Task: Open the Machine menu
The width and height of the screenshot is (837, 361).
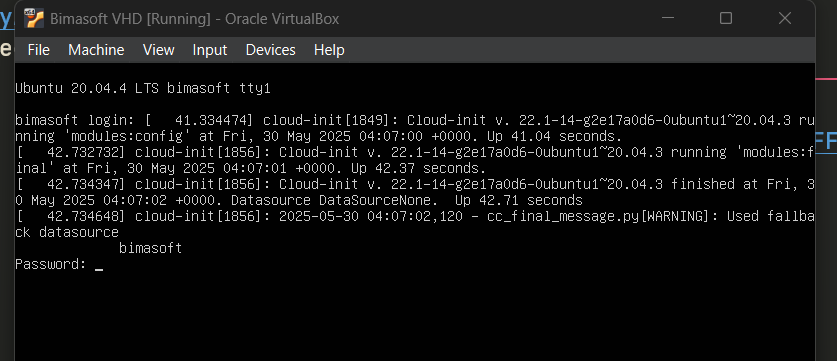Action: 96,50
